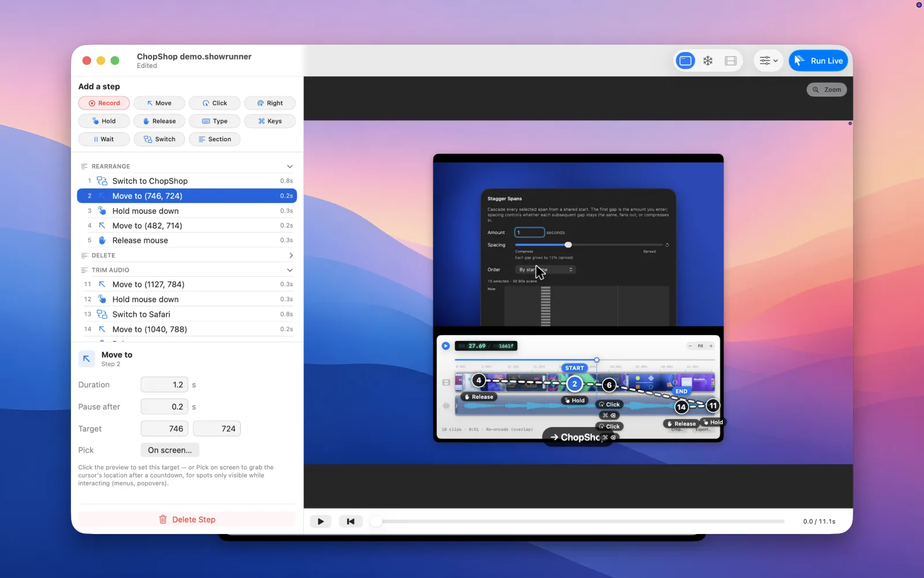Select the window preview mode icon
924x578 pixels.
(x=685, y=61)
